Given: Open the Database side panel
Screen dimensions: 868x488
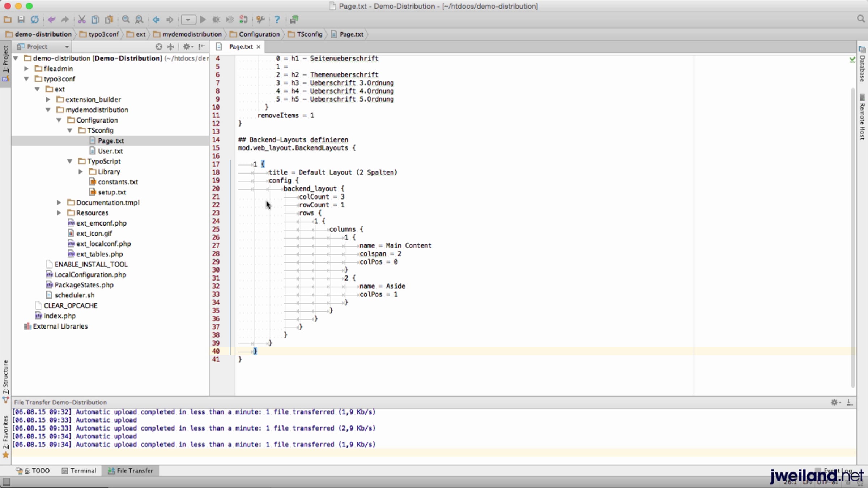Looking at the screenshot, I should point(862,64).
